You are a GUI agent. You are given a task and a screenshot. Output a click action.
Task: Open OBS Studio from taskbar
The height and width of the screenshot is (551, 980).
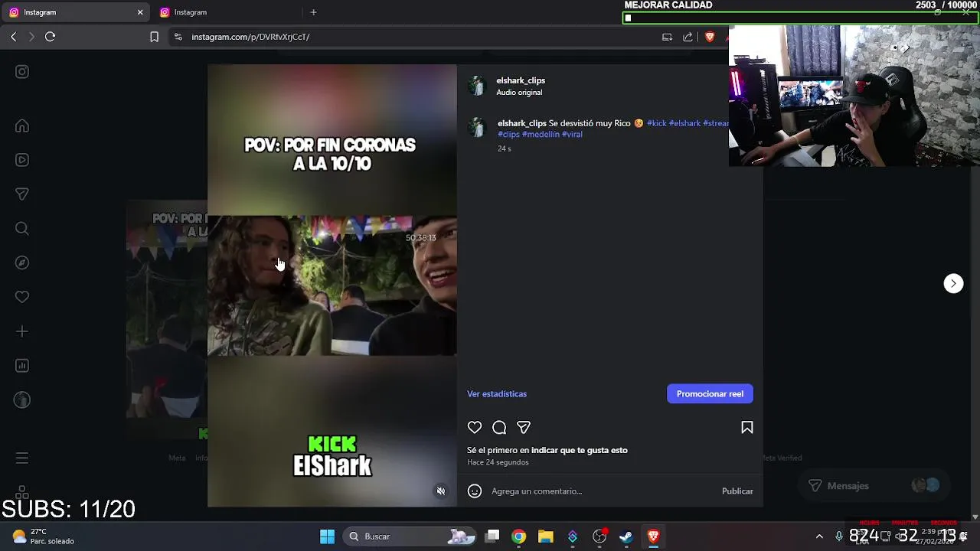599,536
